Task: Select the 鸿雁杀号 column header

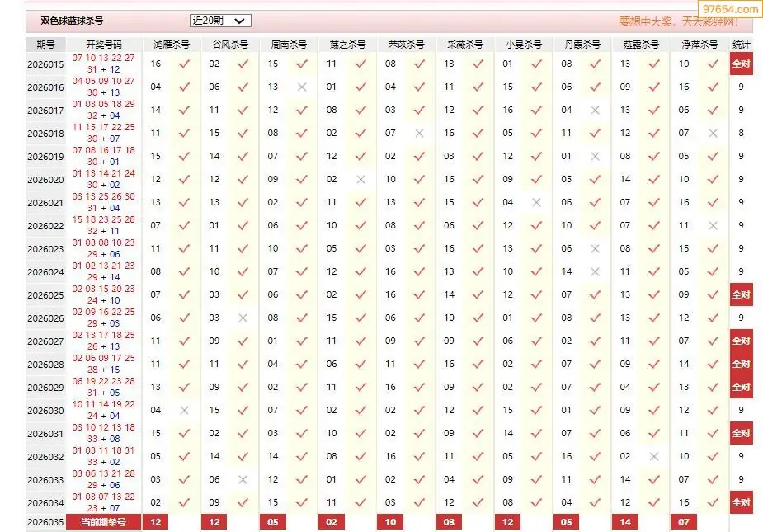Action: (171, 45)
